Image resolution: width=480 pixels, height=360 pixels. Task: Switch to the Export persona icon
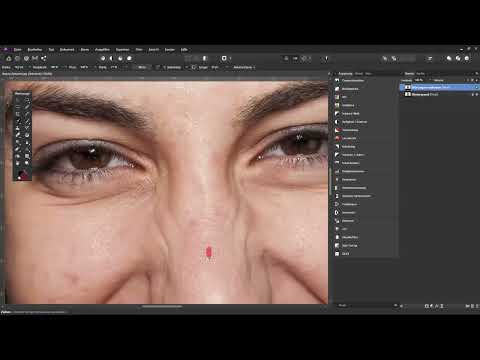(44, 58)
